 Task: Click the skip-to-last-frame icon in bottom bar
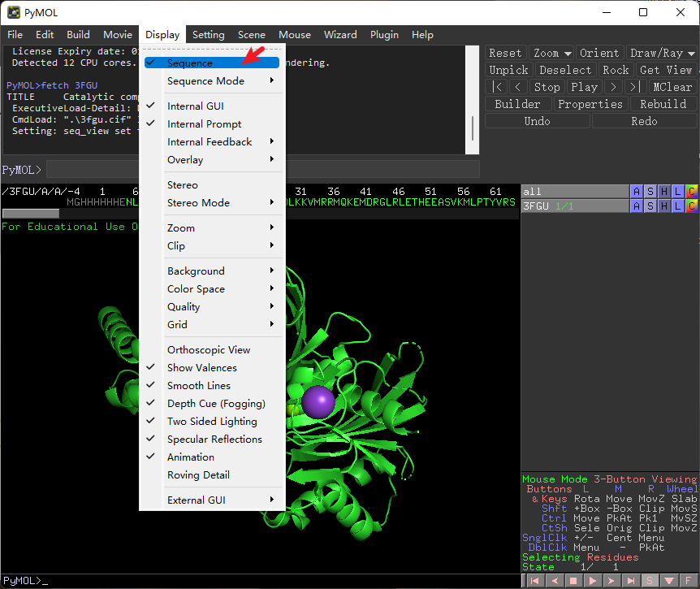click(x=630, y=581)
